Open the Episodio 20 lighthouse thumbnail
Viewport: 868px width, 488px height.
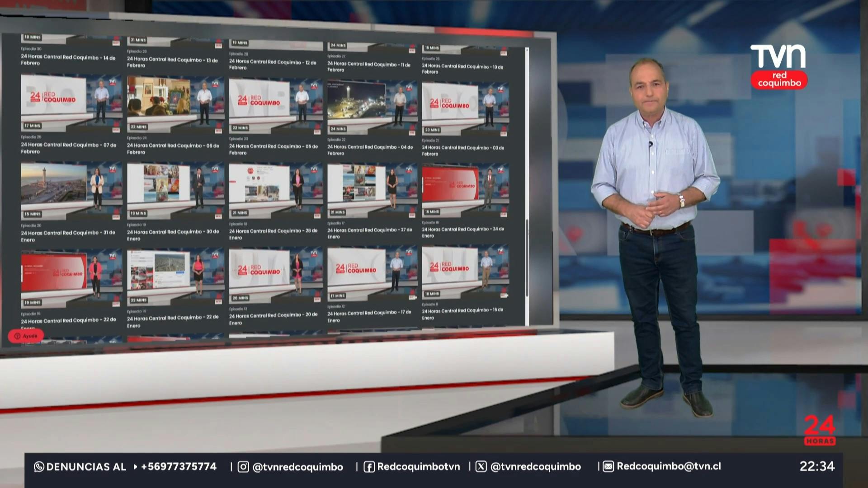pyautogui.click(x=71, y=191)
